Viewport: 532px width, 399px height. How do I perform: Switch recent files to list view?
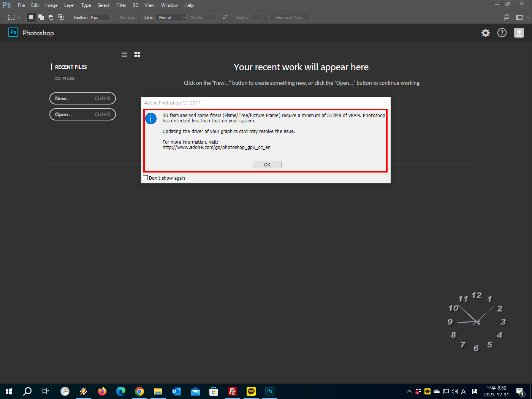click(124, 54)
